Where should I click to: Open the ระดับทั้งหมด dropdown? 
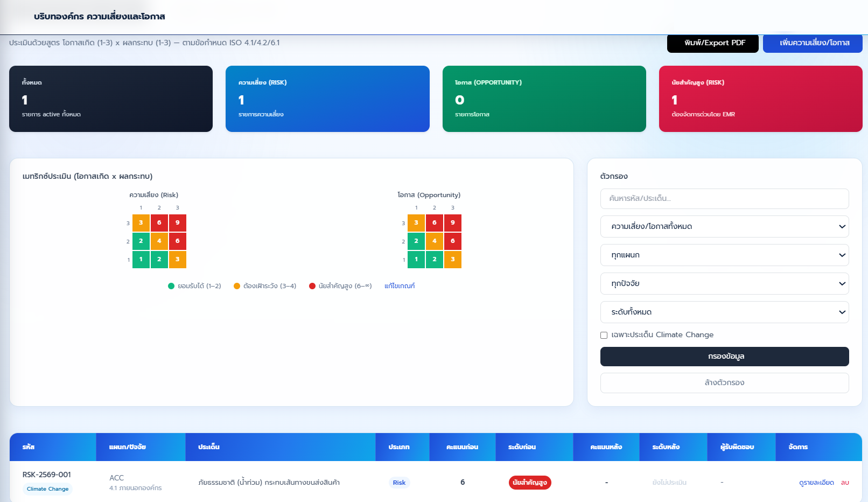pos(725,312)
